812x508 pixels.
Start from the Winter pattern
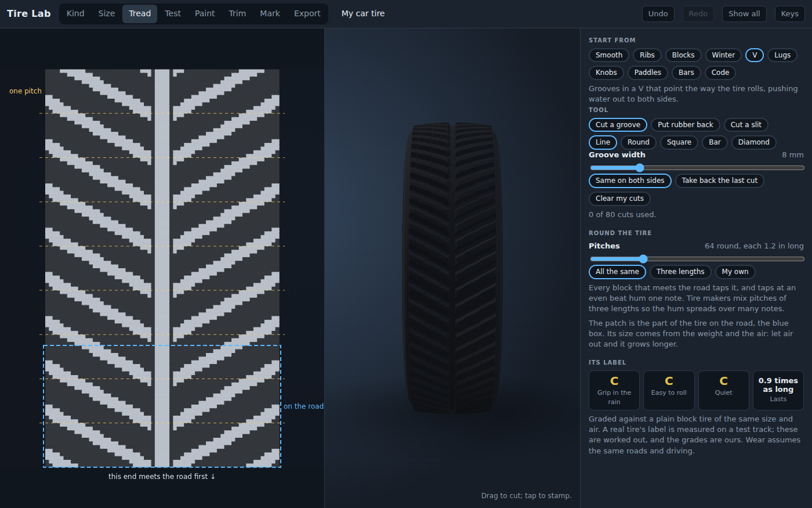(x=723, y=55)
